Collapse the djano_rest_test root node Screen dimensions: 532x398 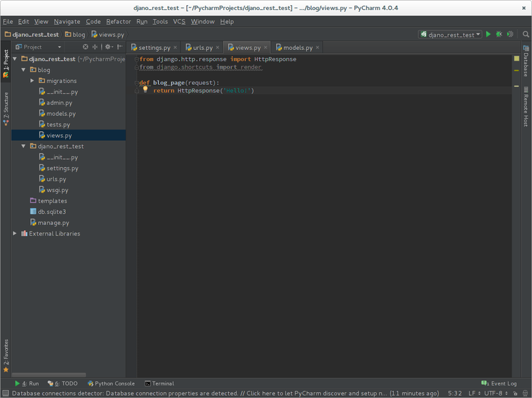pos(14,59)
